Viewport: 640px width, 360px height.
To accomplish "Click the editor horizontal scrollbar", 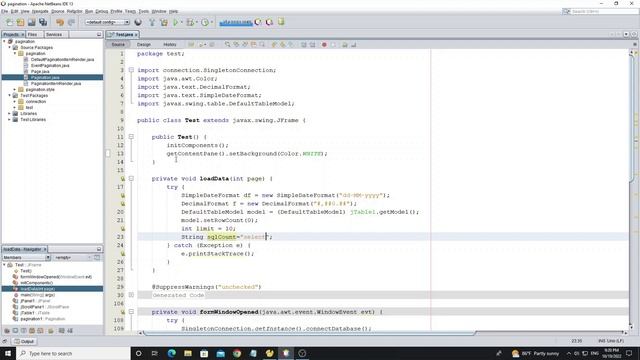I will tap(309, 333).
